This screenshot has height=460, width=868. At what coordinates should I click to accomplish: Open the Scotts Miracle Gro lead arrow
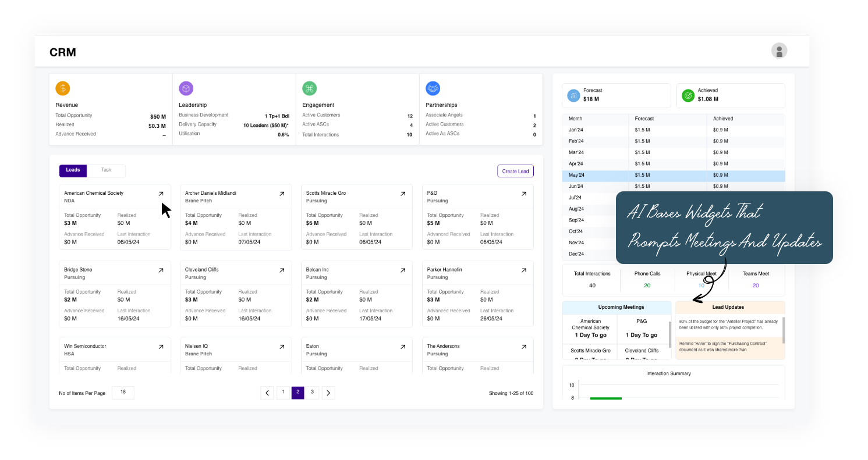(x=403, y=194)
